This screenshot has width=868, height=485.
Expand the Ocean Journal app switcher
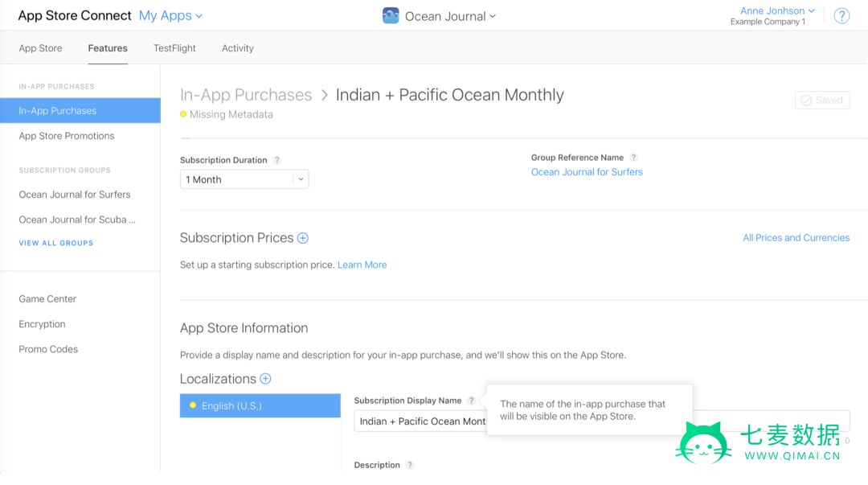[x=450, y=16]
